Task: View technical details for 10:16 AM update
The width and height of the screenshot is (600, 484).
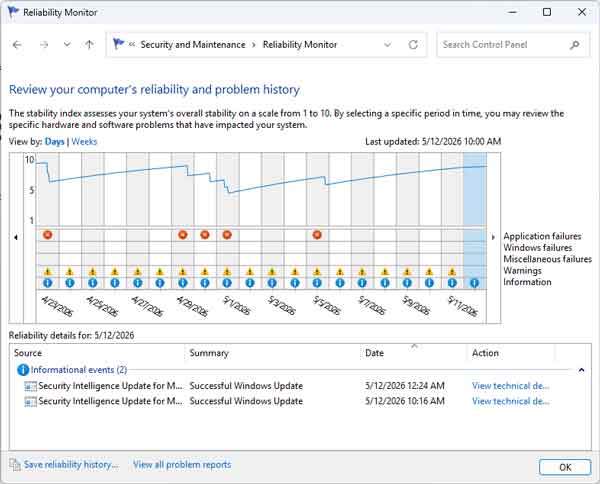Action: [x=510, y=401]
